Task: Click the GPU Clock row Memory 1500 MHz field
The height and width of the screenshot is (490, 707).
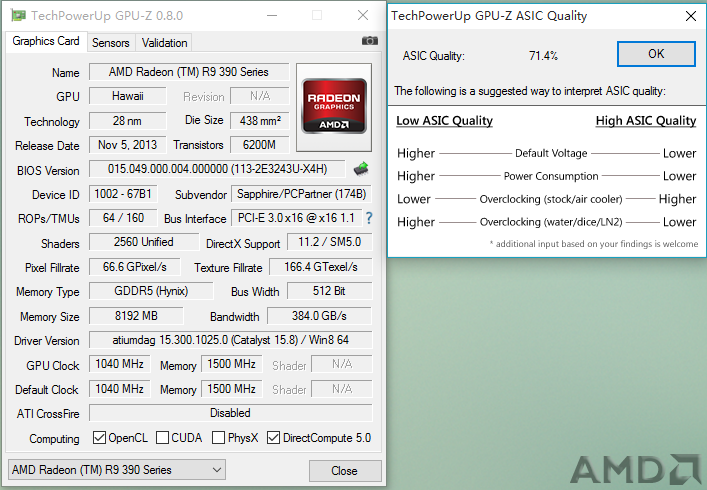Action: [232, 364]
